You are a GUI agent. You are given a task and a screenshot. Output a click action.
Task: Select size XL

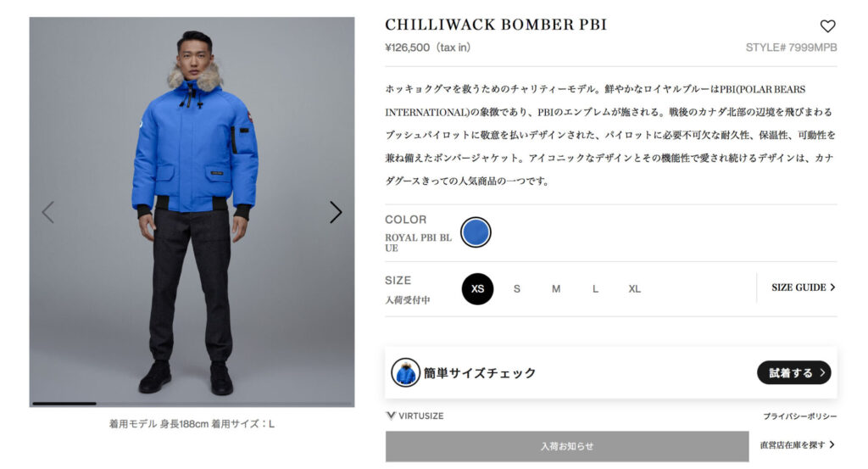[x=634, y=288]
